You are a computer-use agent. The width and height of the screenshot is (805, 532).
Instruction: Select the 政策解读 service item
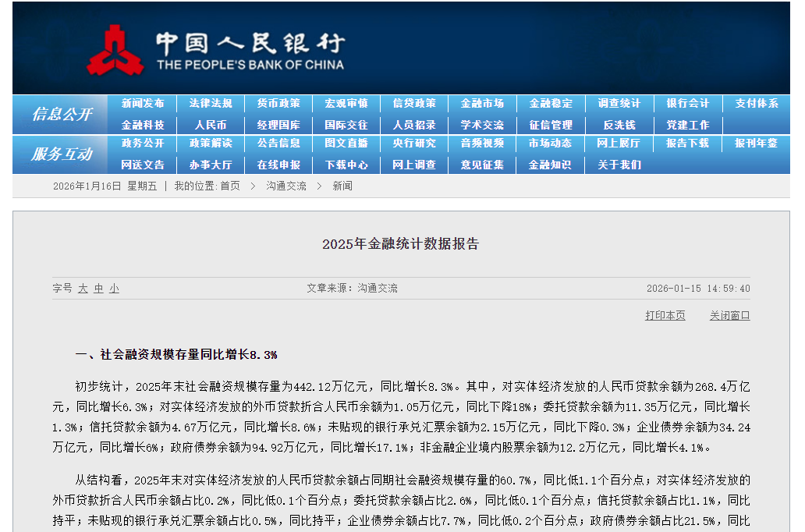[x=211, y=144]
